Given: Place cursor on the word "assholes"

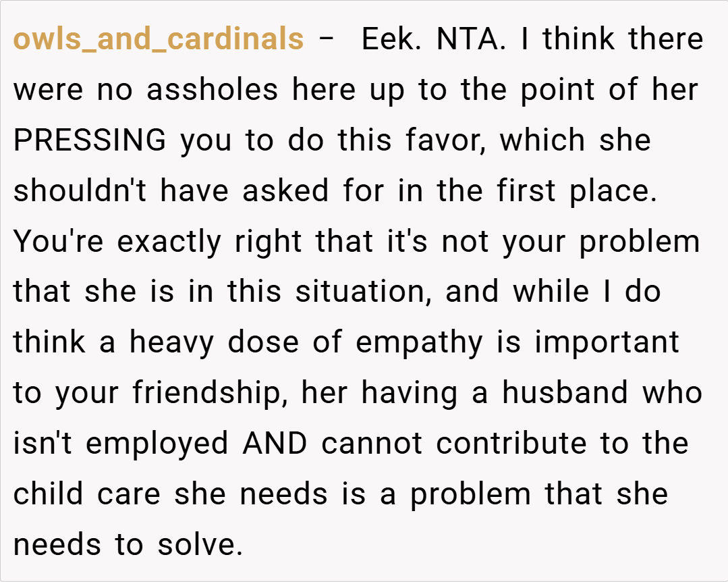Looking at the screenshot, I should (x=213, y=90).
